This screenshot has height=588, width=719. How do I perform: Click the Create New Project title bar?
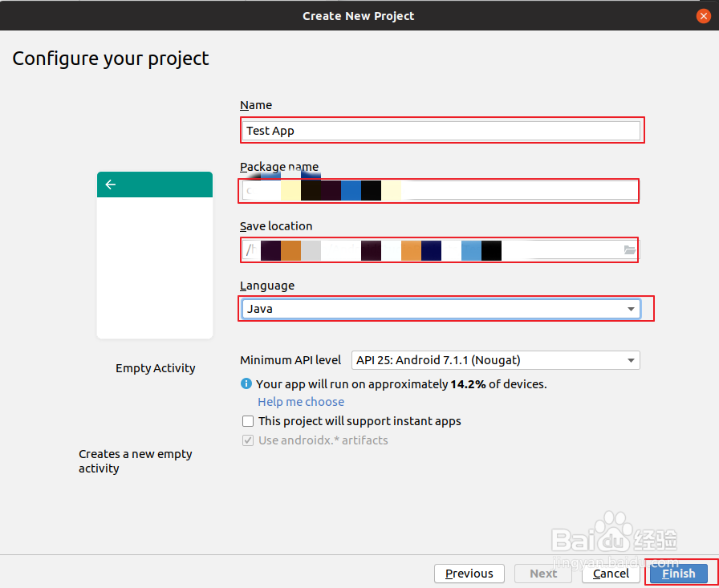point(359,16)
